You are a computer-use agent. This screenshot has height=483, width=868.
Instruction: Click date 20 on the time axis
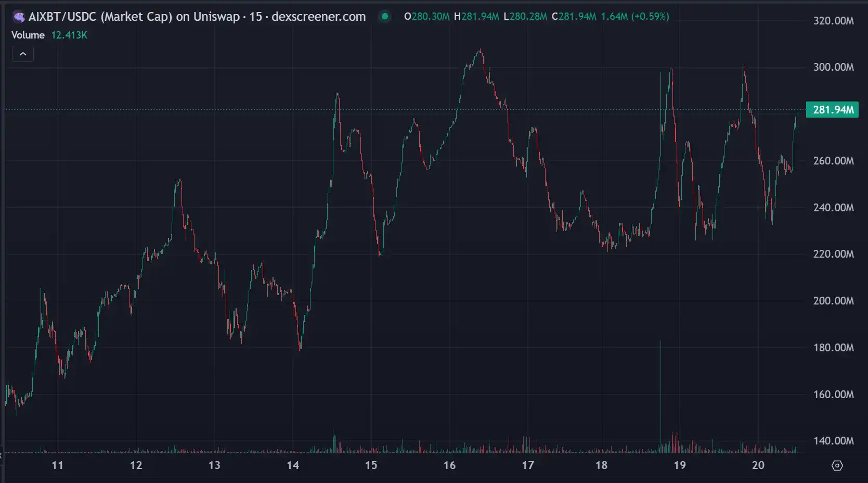point(758,465)
